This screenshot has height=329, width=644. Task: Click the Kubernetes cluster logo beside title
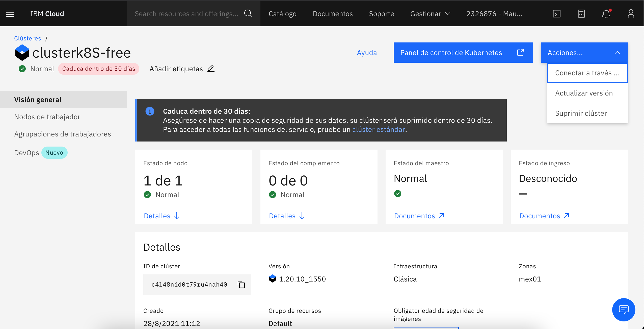(22, 53)
